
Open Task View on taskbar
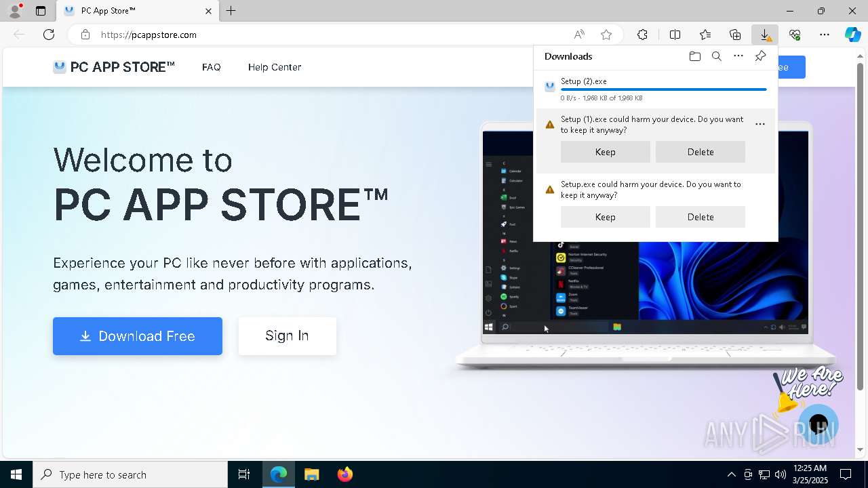point(244,474)
